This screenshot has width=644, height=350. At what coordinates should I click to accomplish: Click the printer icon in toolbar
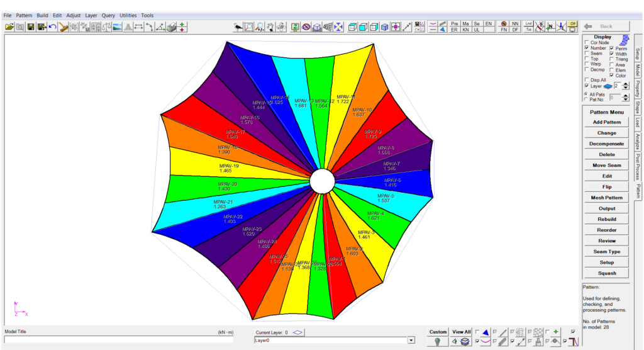pos(171,27)
